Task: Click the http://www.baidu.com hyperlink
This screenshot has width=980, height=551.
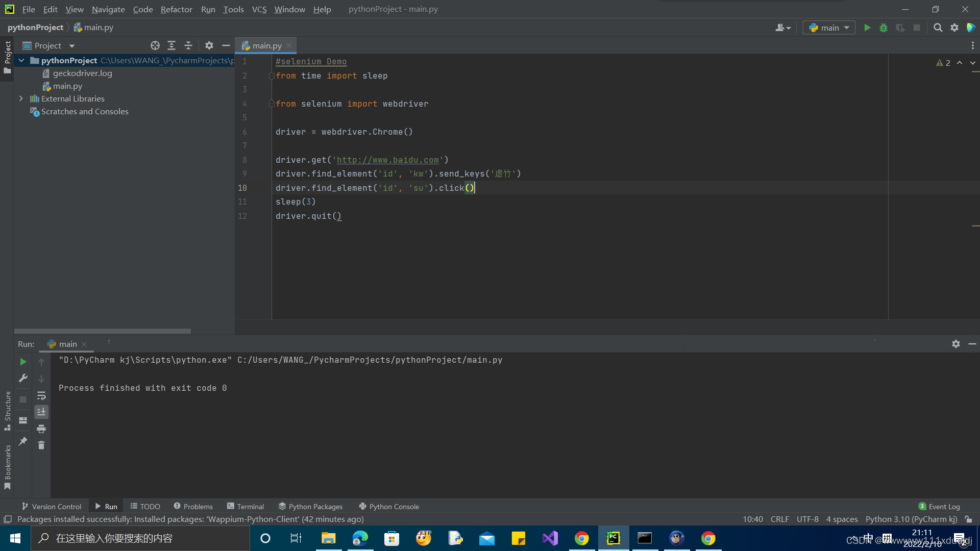Action: click(x=389, y=160)
